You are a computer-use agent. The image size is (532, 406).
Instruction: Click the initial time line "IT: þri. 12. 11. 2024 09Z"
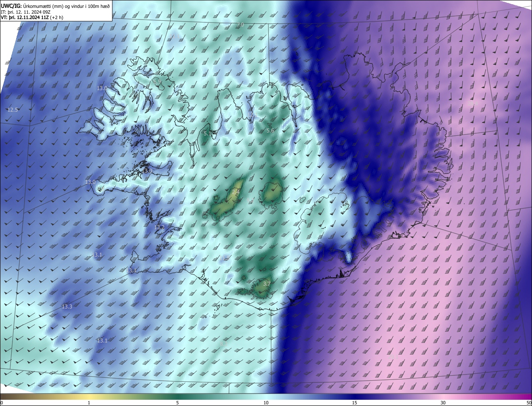point(25,12)
